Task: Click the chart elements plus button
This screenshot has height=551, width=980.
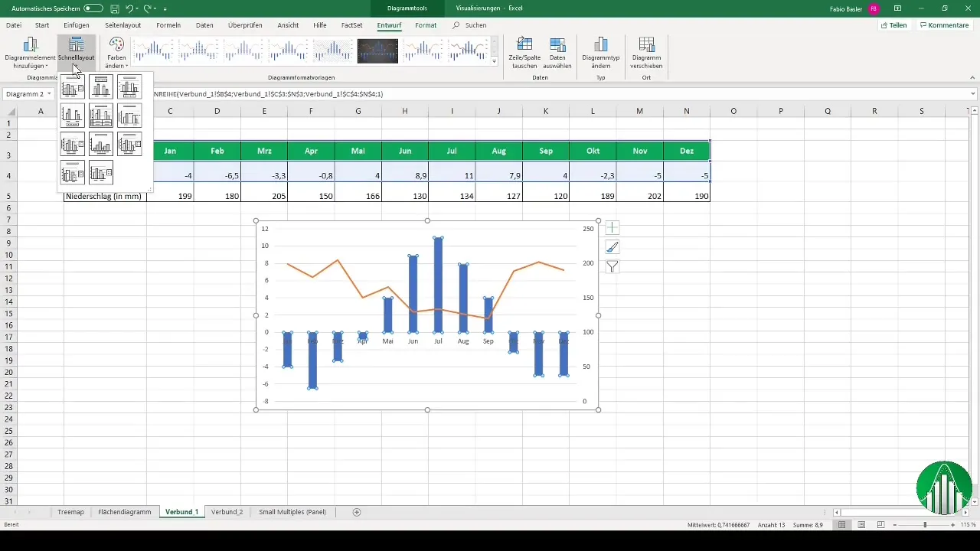Action: pos(612,227)
